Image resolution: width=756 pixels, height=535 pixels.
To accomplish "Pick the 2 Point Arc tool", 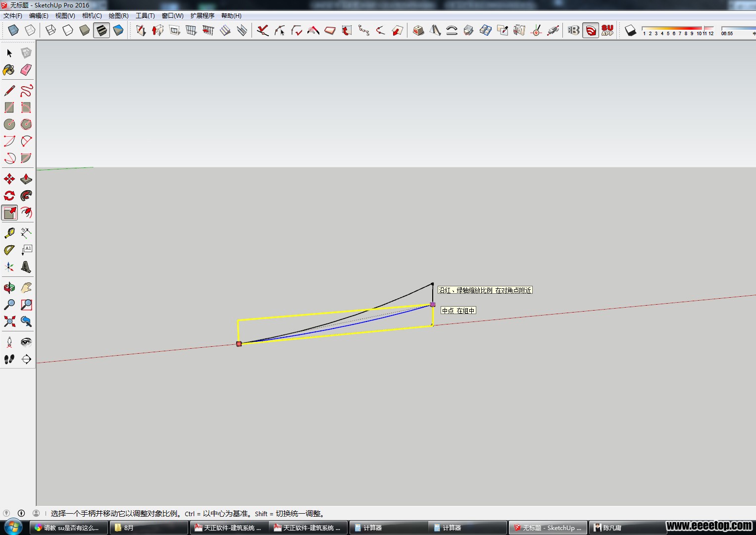I will coord(26,141).
